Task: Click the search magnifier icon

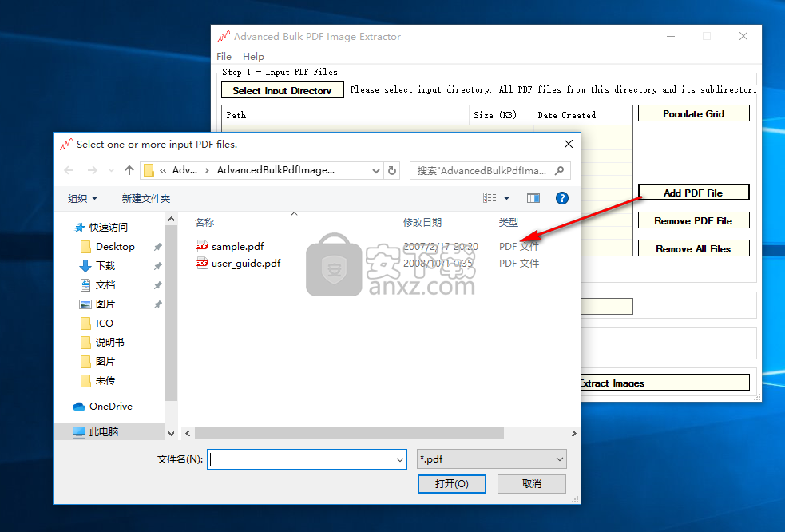Action: coord(560,170)
